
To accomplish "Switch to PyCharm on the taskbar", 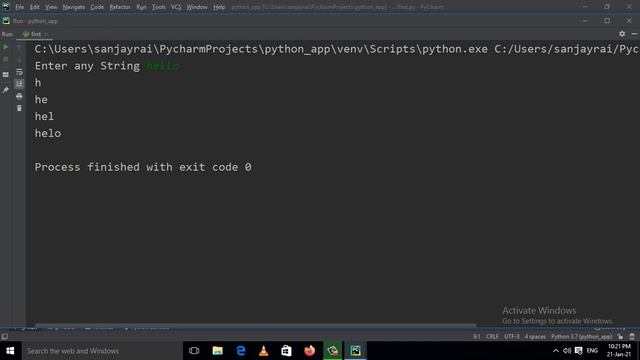I will click(356, 351).
